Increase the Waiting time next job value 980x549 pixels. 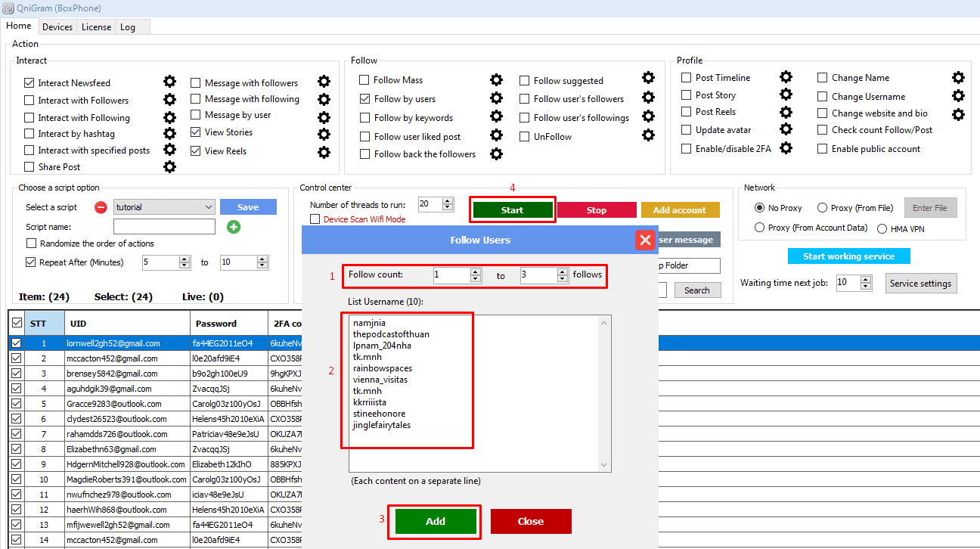click(x=865, y=280)
